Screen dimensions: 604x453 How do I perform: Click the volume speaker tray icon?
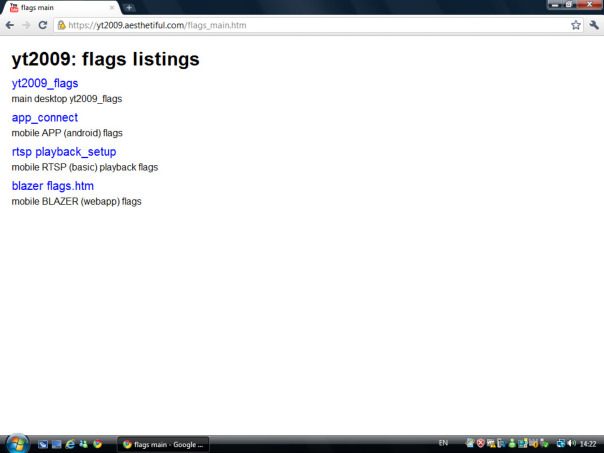tap(572, 443)
